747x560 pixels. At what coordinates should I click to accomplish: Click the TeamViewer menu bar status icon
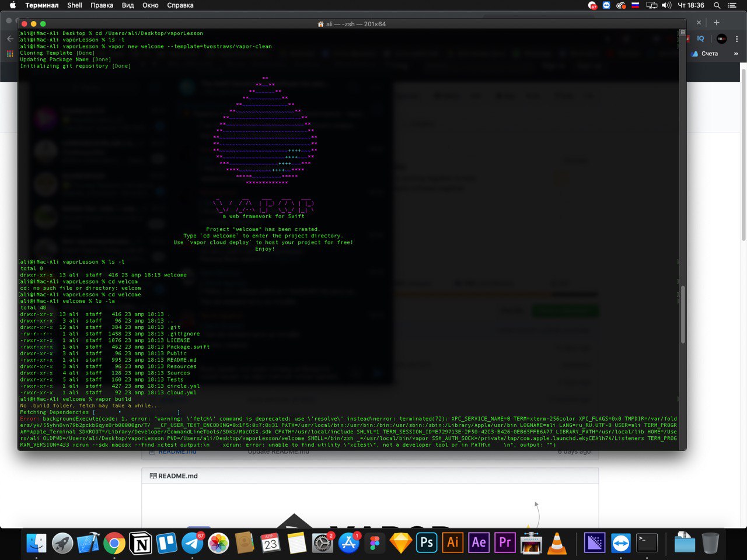click(x=606, y=5)
